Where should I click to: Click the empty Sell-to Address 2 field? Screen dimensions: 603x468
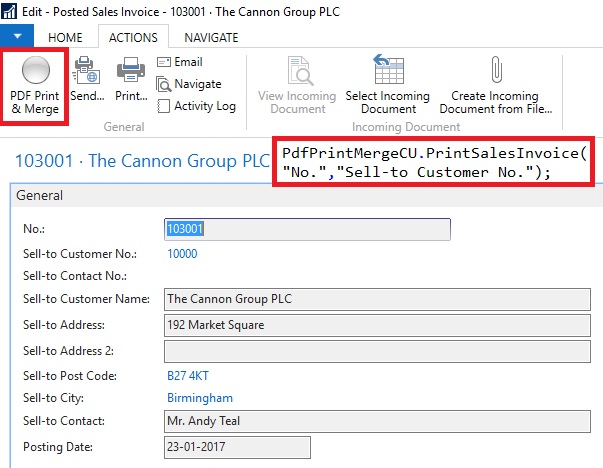(377, 351)
